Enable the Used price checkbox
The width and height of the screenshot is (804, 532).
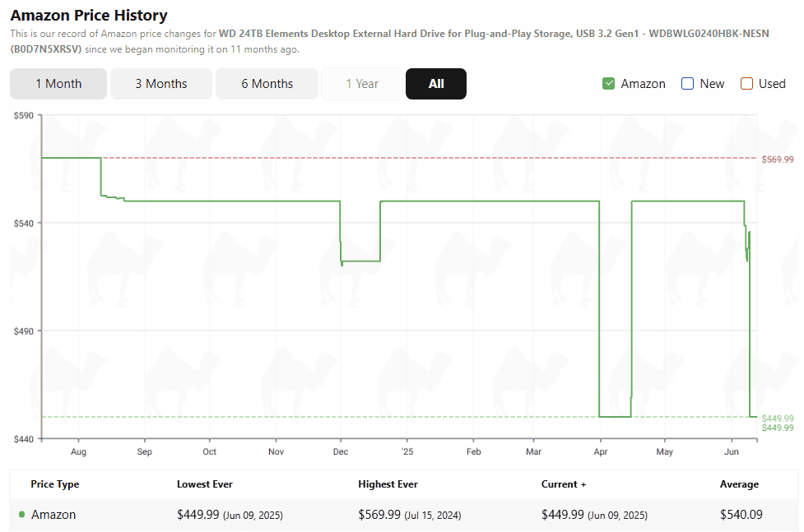(746, 84)
